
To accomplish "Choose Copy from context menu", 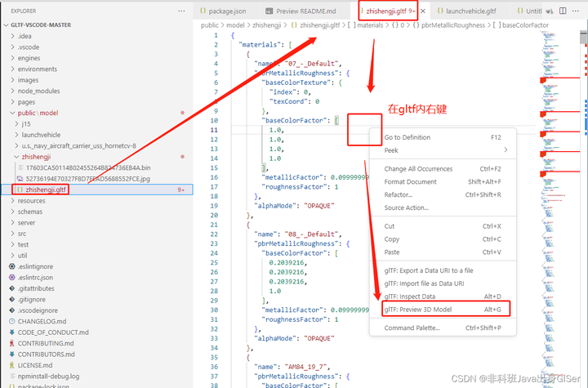I will tap(443, 239).
